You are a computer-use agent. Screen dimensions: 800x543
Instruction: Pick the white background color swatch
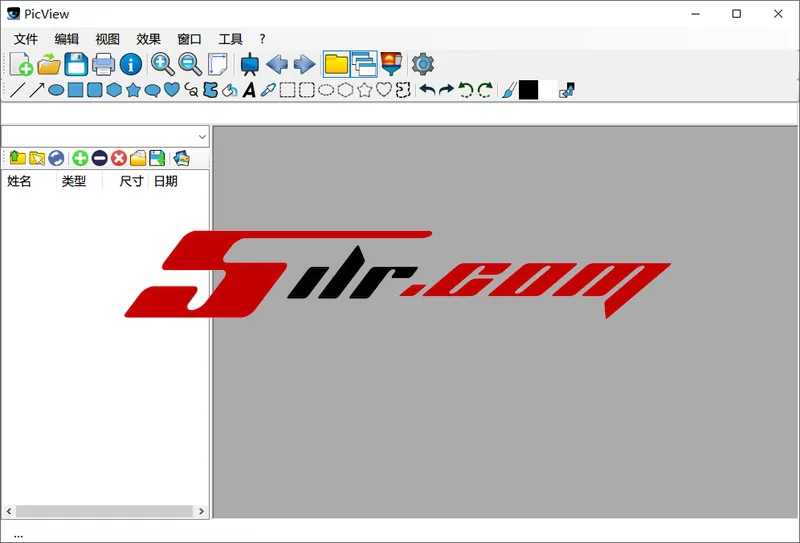[x=547, y=90]
